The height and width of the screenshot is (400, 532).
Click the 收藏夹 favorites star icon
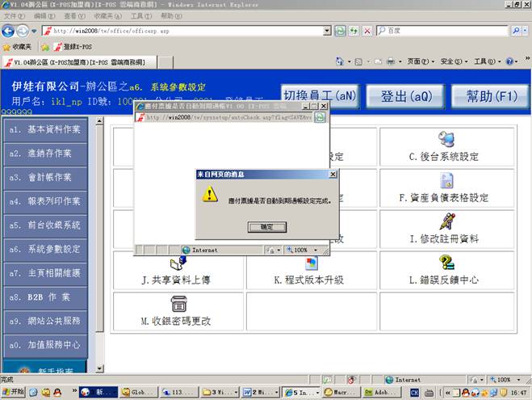tap(6, 47)
